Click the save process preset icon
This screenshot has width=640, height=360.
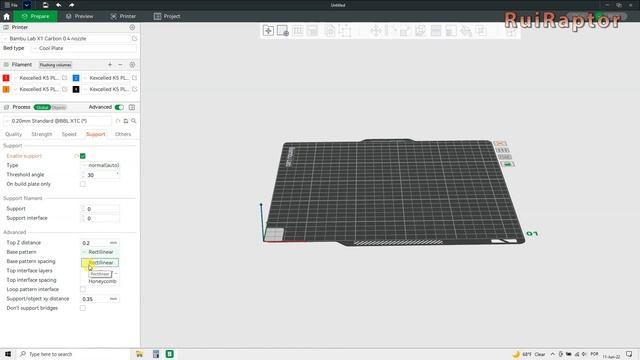point(126,121)
